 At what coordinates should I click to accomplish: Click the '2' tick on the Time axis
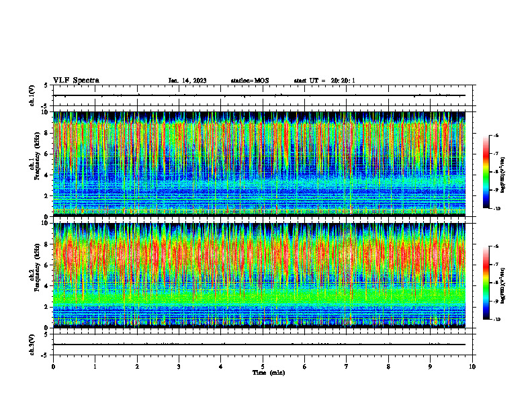(137, 367)
